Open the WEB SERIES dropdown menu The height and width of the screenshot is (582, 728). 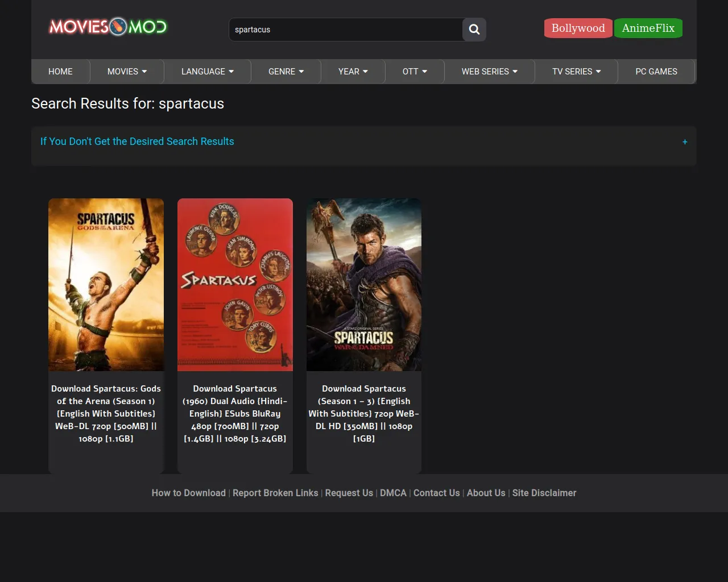tap(490, 72)
